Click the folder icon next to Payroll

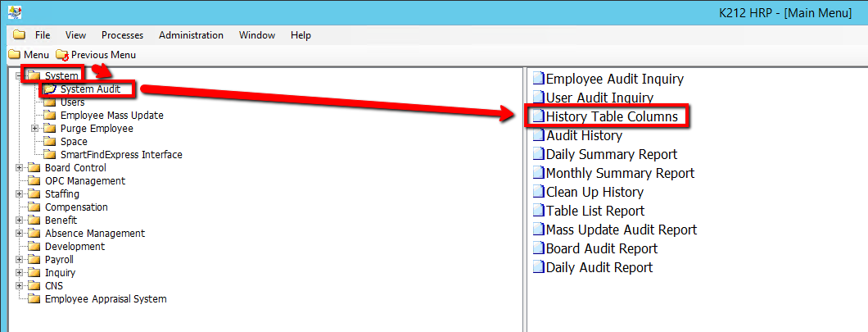(x=34, y=260)
